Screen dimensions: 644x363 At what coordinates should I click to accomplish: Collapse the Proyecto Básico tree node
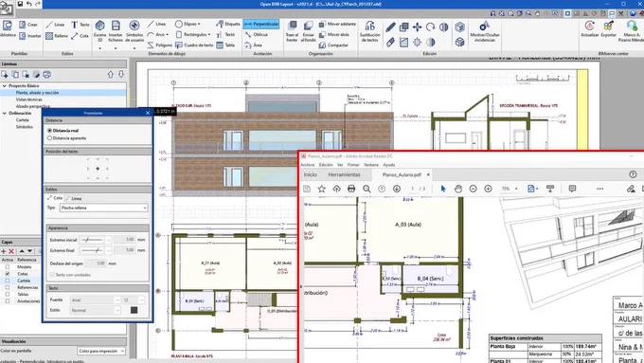pyautogui.click(x=5, y=86)
